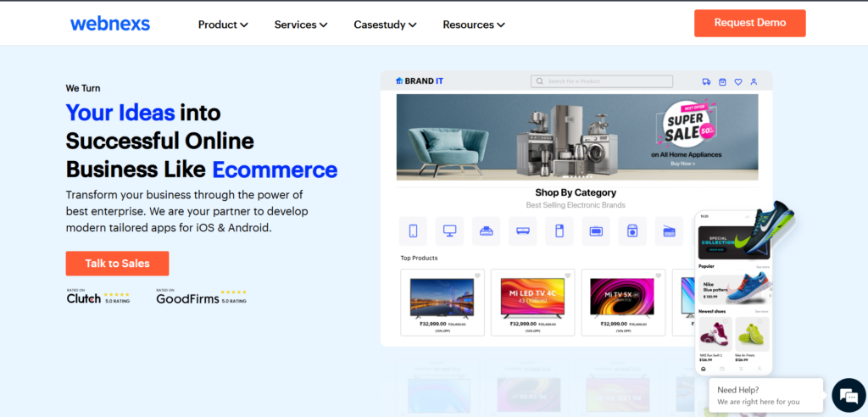The width and height of the screenshot is (868, 417).
Task: Click the Super Sale banner image
Action: click(x=577, y=136)
